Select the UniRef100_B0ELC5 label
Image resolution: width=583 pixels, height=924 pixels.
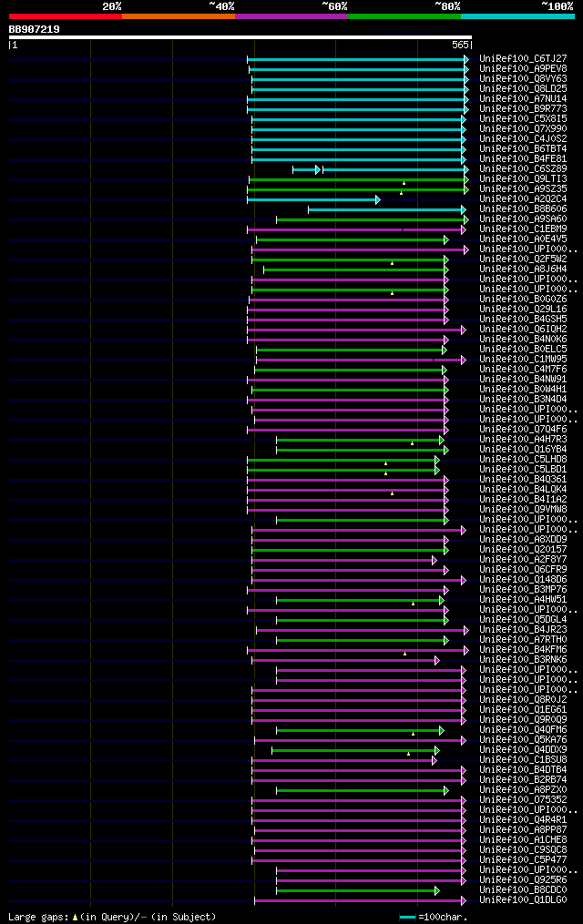[523, 350]
